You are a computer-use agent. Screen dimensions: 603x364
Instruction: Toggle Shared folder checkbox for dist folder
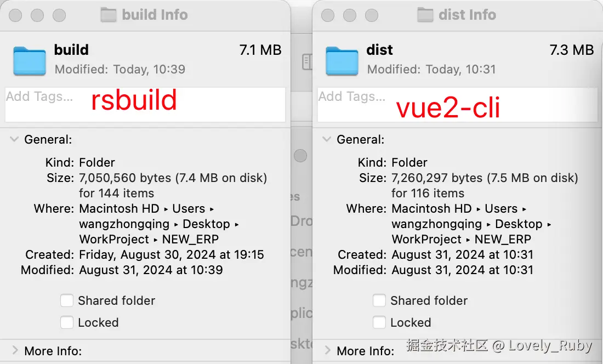pyautogui.click(x=379, y=300)
